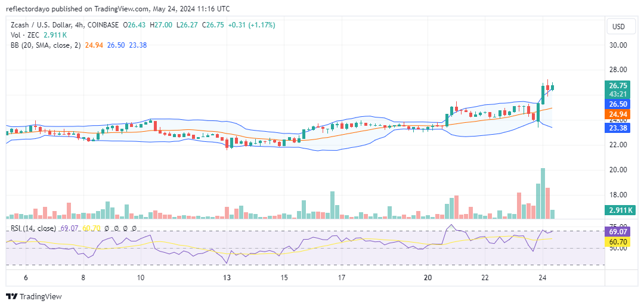Click the Vol · ZEC volume legend
644x307 pixels.
(26, 35)
